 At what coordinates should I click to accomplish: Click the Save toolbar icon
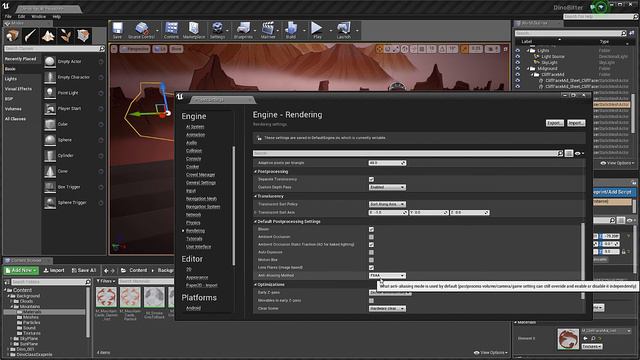118,29
